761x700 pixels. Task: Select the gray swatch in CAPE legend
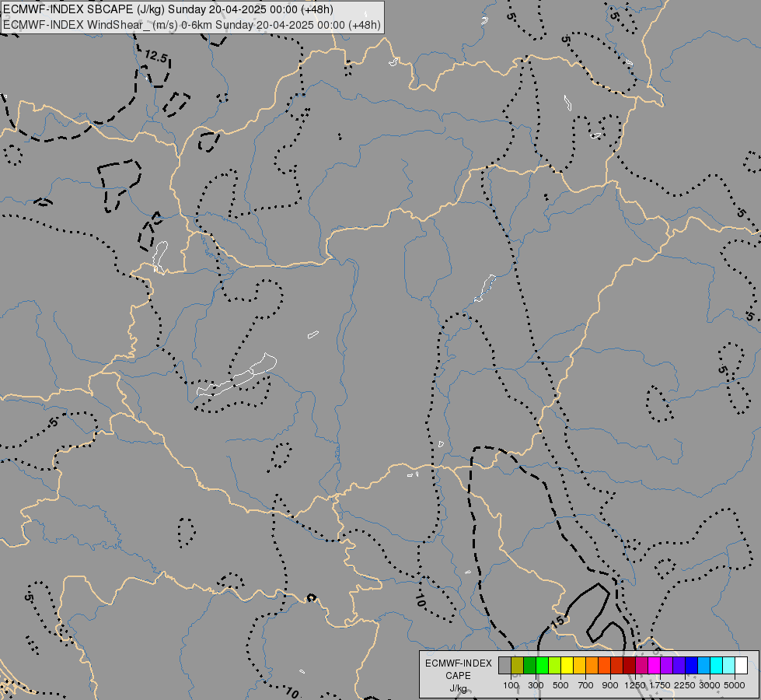pos(504,665)
